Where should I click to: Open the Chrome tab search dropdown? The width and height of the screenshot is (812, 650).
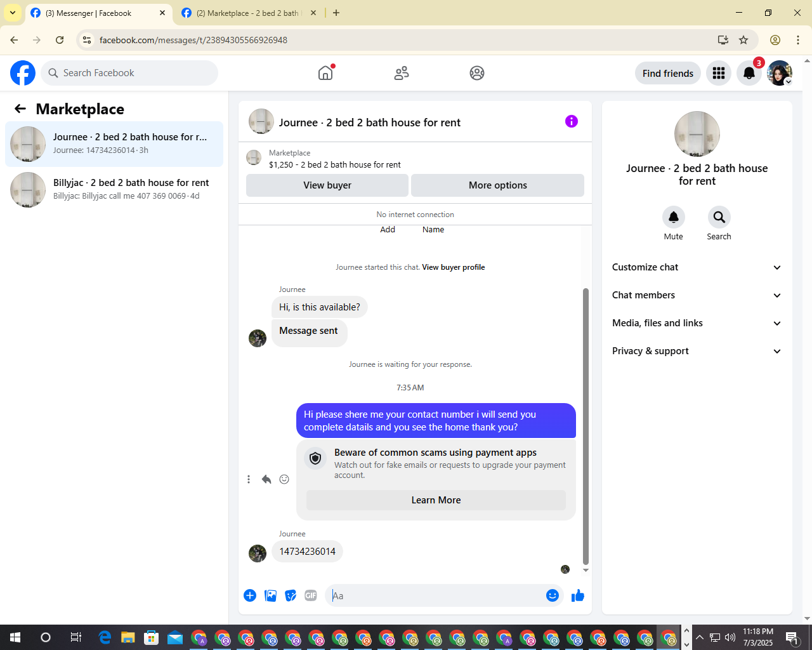[x=13, y=13]
